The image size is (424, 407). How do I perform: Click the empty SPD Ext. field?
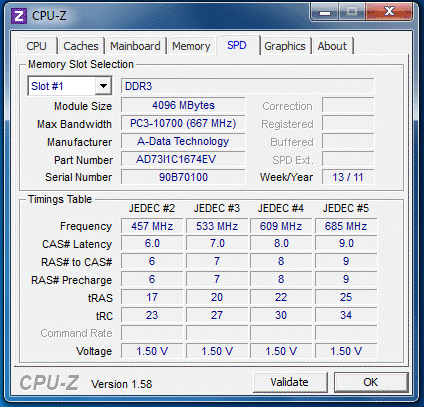click(348, 159)
